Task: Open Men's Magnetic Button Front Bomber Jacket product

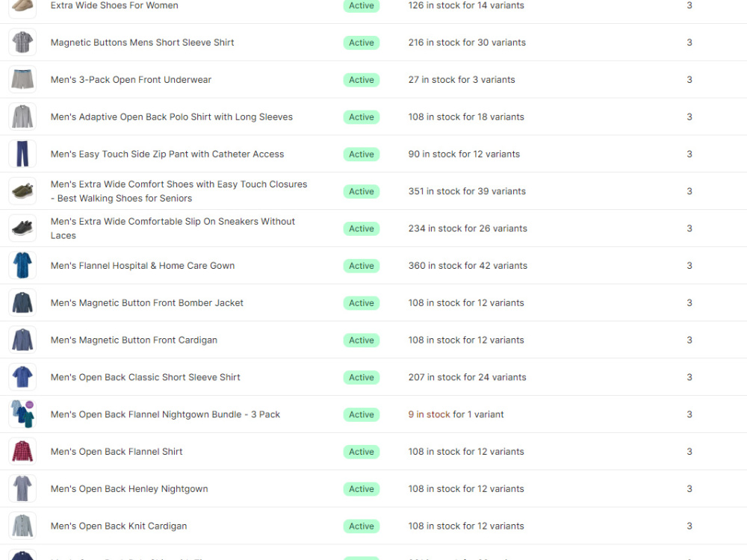Action: tap(146, 302)
